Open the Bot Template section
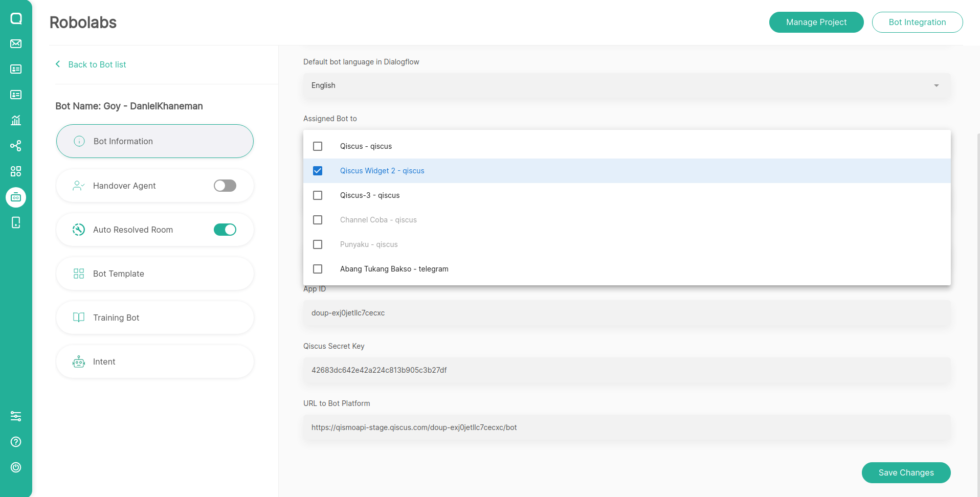The width and height of the screenshot is (980, 497). pyautogui.click(x=154, y=274)
